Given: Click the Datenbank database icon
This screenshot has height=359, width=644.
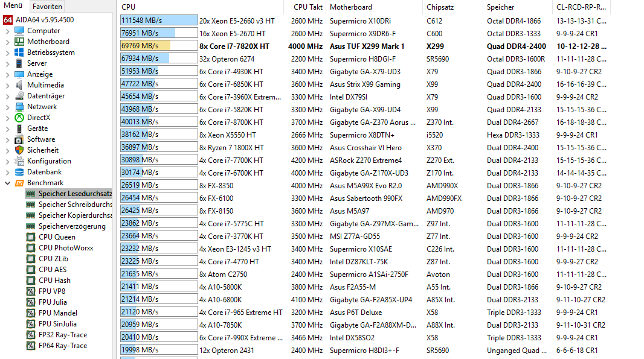Looking at the screenshot, I should click(19, 172).
